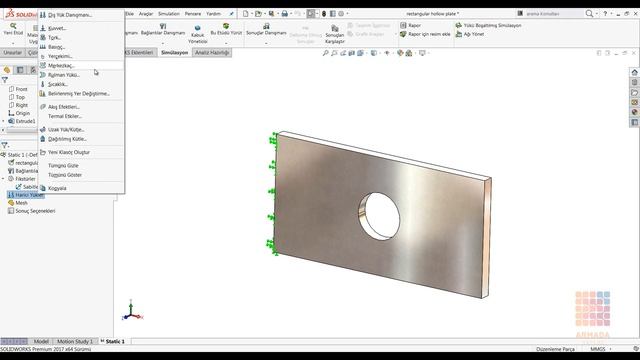Screen dimensions: 640x360
Task: Switch to Analiz Hazırlığı ribbon tab
Action: coord(212,53)
